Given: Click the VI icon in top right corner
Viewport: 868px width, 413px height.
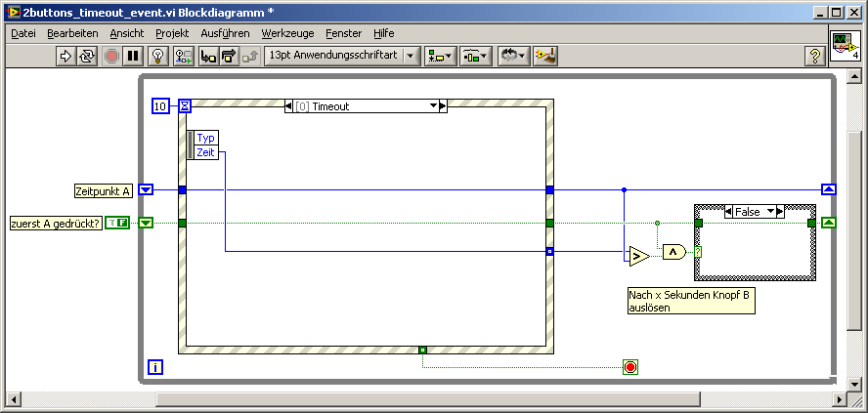Looking at the screenshot, I should (846, 46).
